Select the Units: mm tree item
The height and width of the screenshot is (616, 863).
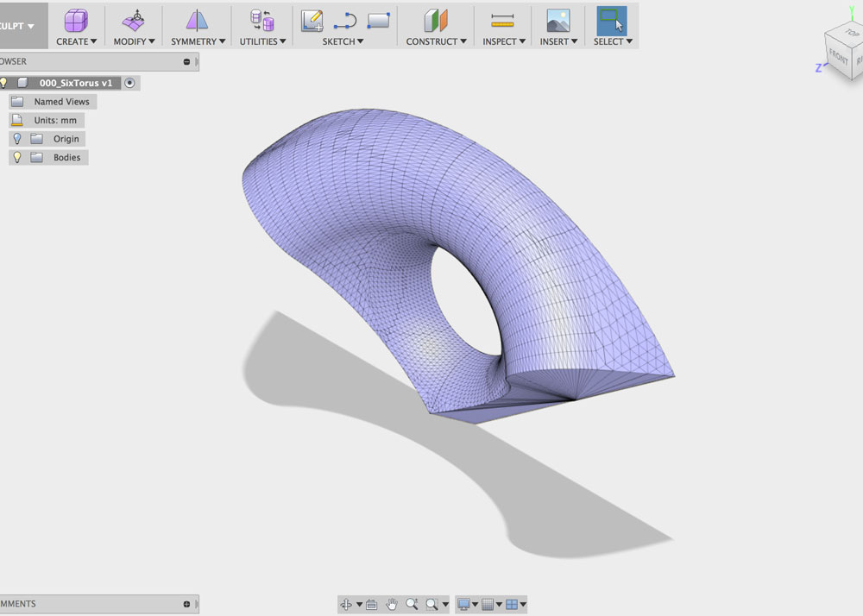(x=55, y=120)
